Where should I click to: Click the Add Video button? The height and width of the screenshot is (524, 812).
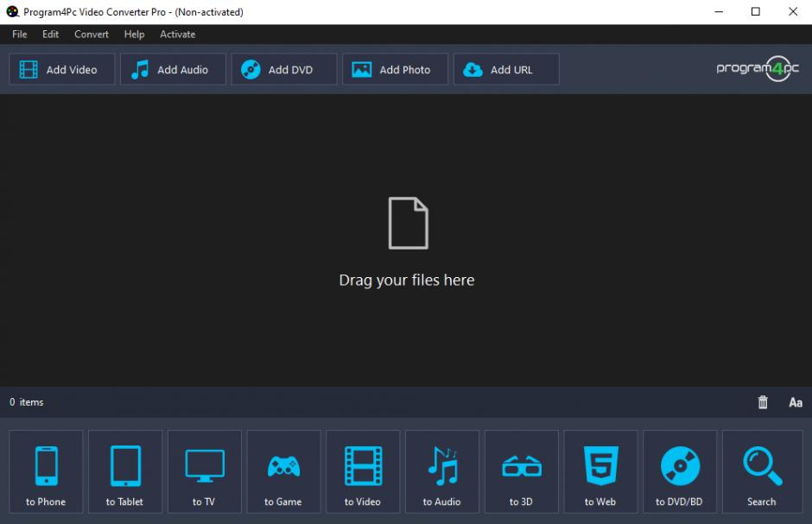tap(61, 69)
